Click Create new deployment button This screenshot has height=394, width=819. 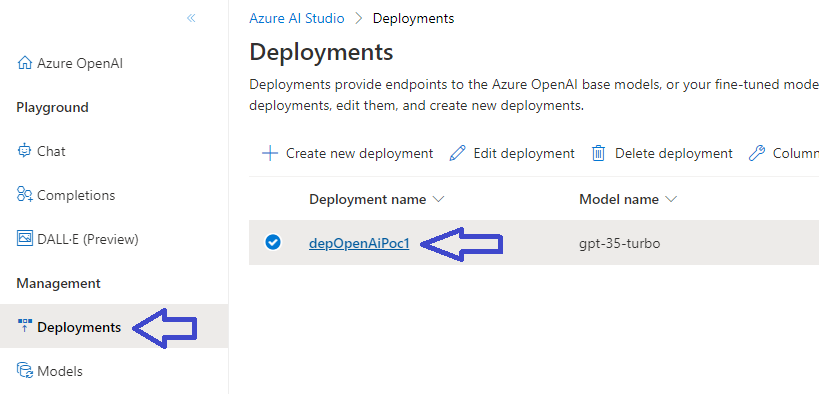click(347, 154)
